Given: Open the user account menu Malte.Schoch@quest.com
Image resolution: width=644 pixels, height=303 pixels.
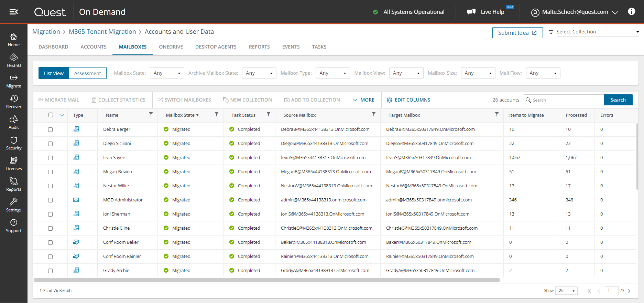Looking at the screenshot, I should click(575, 12).
